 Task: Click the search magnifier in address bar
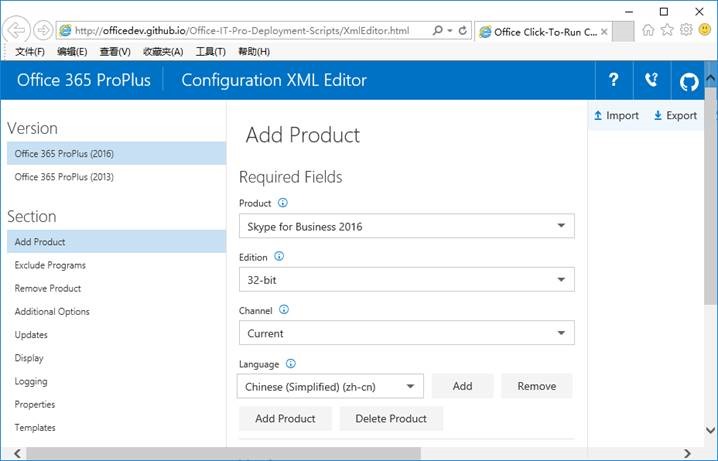[x=437, y=31]
